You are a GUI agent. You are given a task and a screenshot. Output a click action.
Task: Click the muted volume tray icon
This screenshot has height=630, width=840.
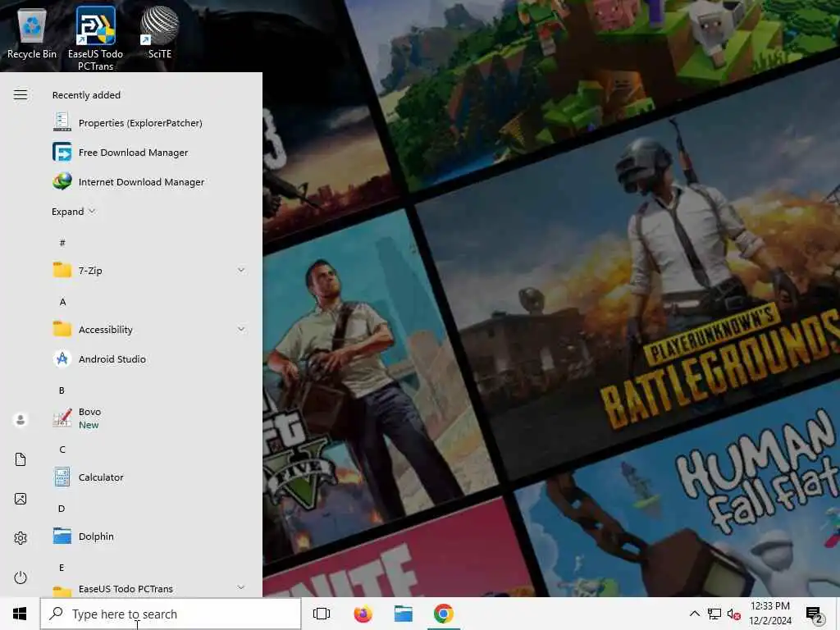734,614
